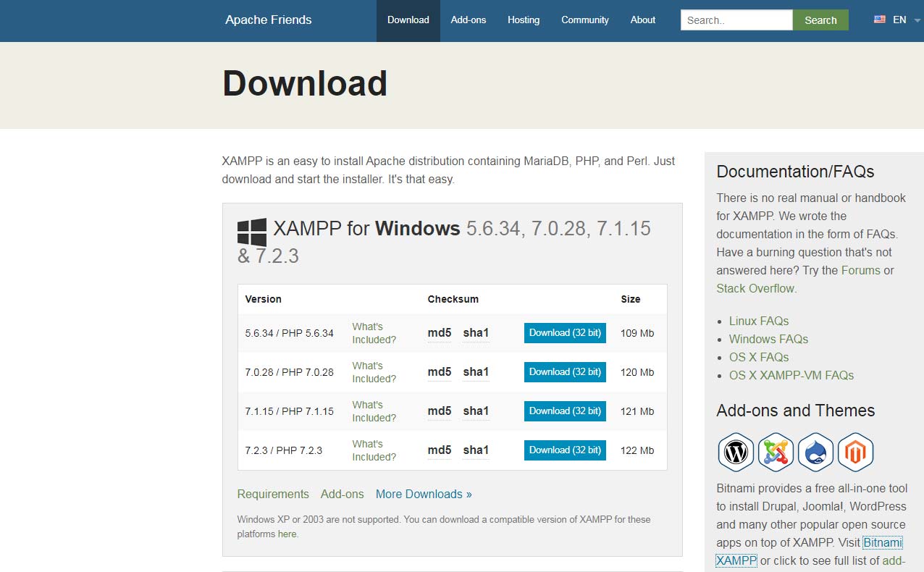Viewport: 924px width, 572px height.
Task: Open What's Included for 7.2.3
Action: click(x=374, y=450)
